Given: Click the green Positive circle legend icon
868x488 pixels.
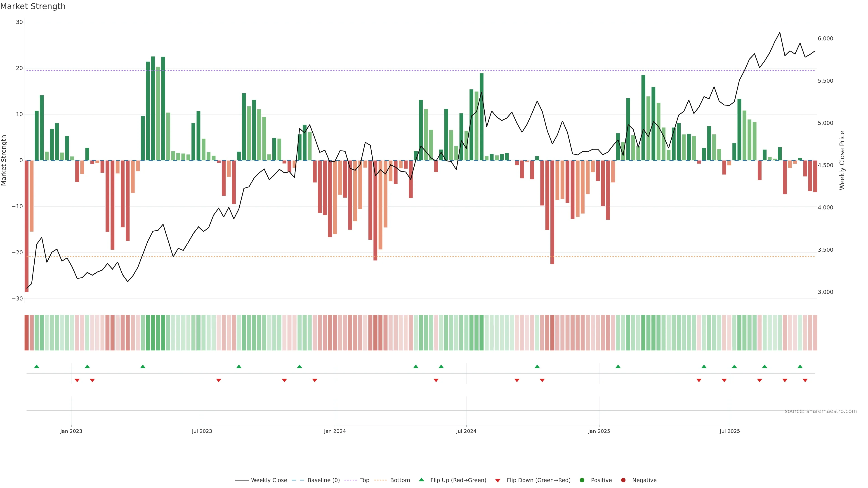Looking at the screenshot, I should pos(582,480).
